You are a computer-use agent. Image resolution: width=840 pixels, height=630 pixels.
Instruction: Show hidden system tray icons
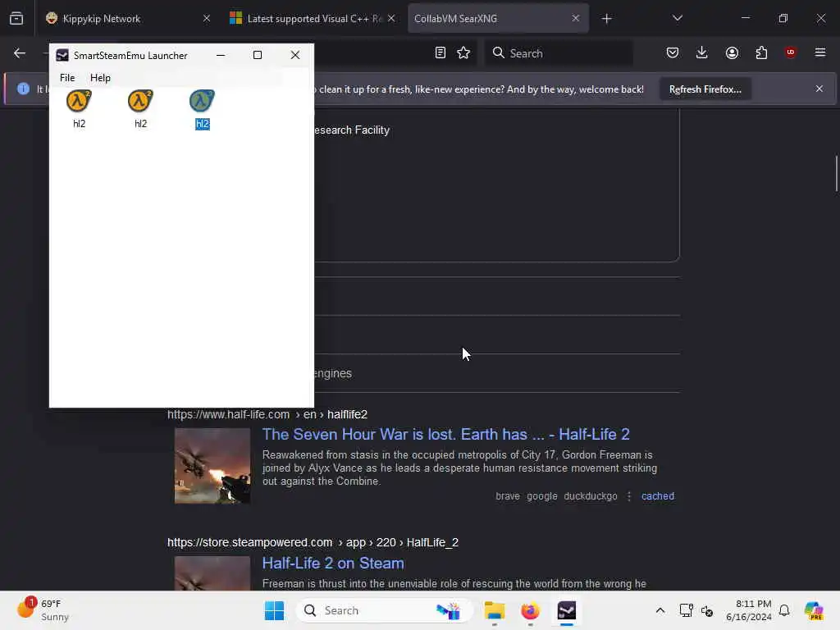pyautogui.click(x=660, y=610)
